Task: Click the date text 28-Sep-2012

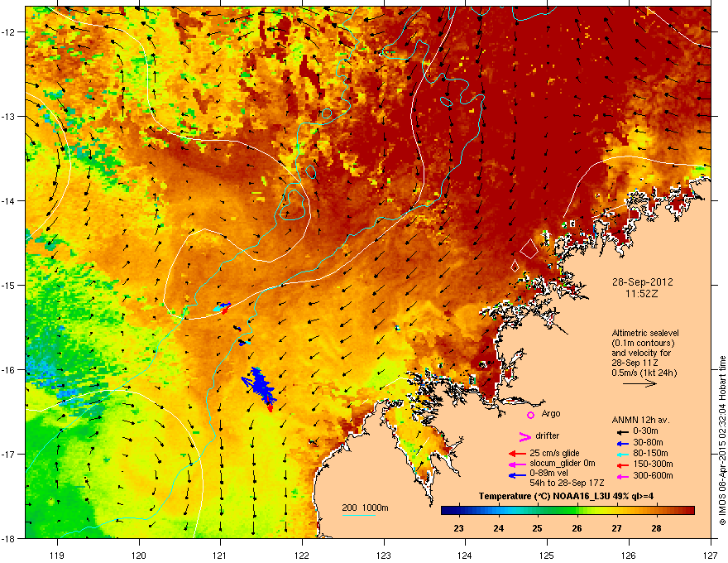Action: tap(642, 282)
